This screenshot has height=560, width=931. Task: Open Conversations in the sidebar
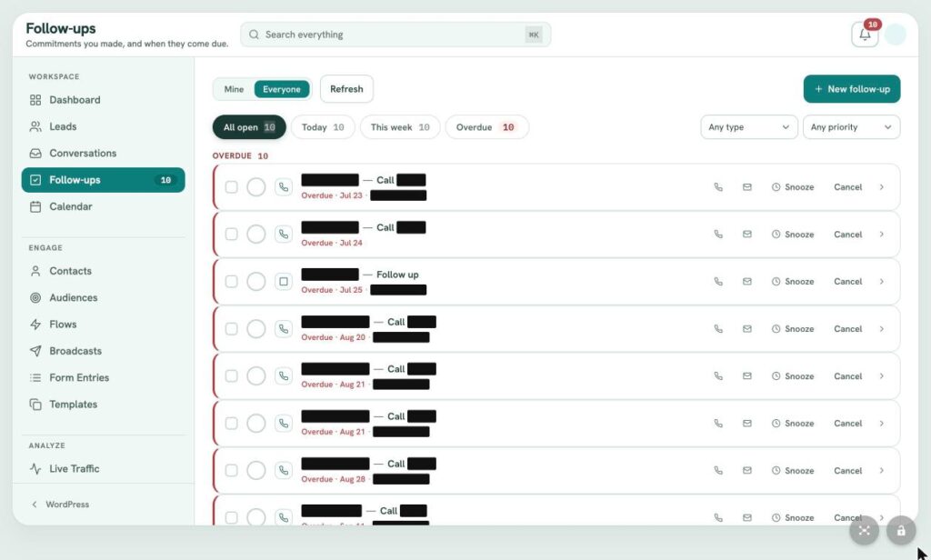104,154
